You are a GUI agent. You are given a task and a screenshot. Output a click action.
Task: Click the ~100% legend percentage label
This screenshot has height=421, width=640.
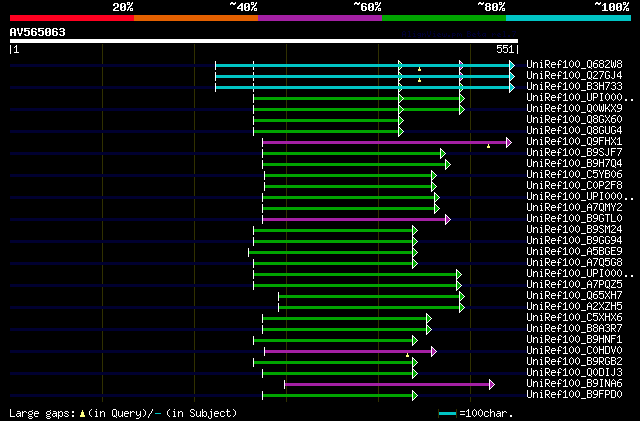612,7
